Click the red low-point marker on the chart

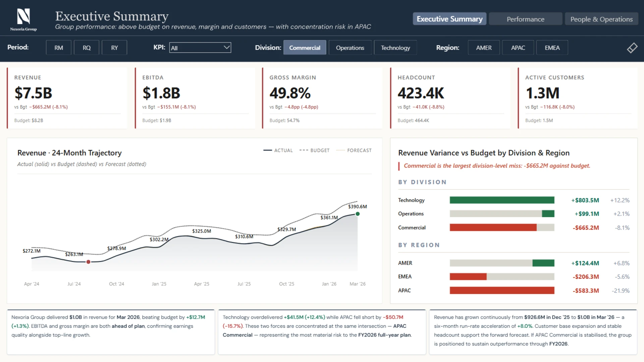pos(88,262)
